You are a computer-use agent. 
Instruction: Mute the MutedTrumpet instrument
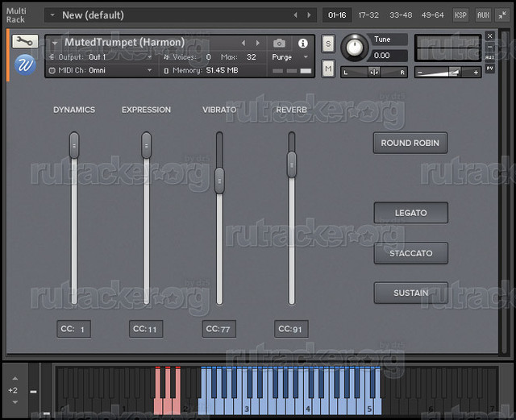pyautogui.click(x=328, y=69)
